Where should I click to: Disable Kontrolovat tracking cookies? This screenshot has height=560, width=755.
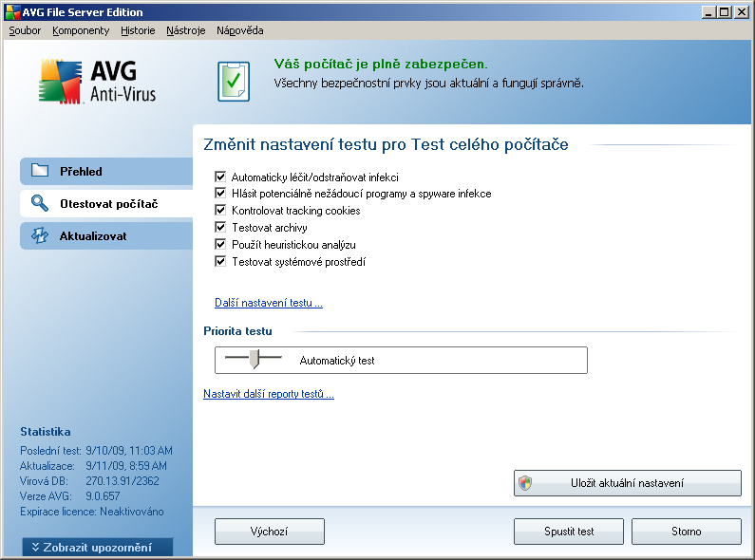(x=220, y=210)
